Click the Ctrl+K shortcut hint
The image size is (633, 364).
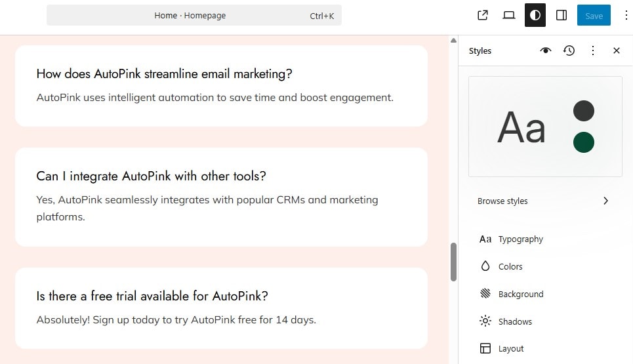[322, 16]
